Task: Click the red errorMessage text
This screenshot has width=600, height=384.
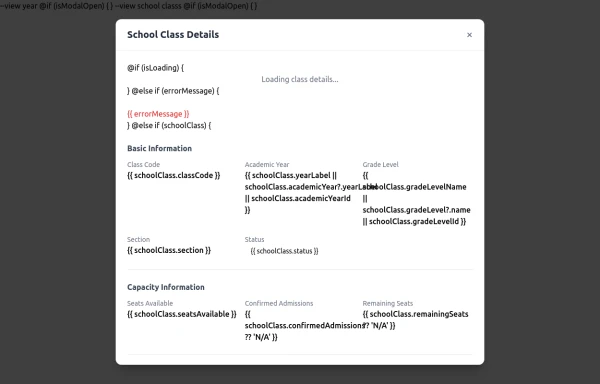Action: coord(158,114)
